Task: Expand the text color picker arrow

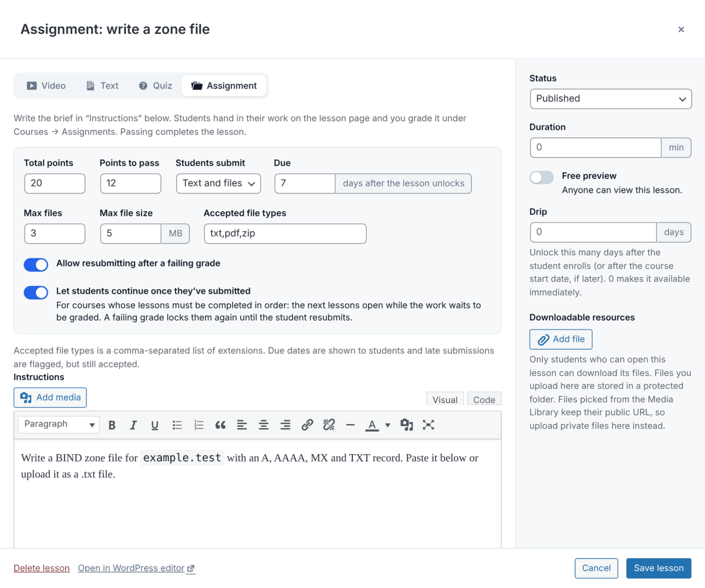Action: point(388,425)
